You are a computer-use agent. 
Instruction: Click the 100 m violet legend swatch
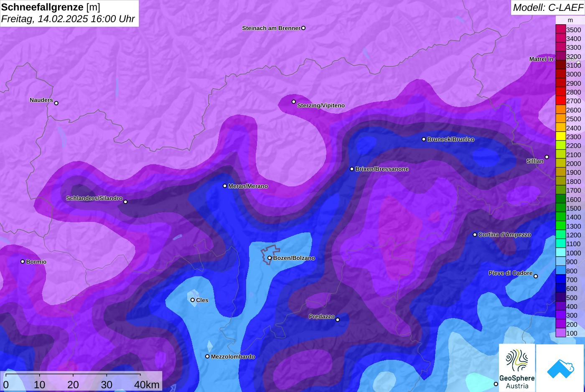(x=561, y=333)
